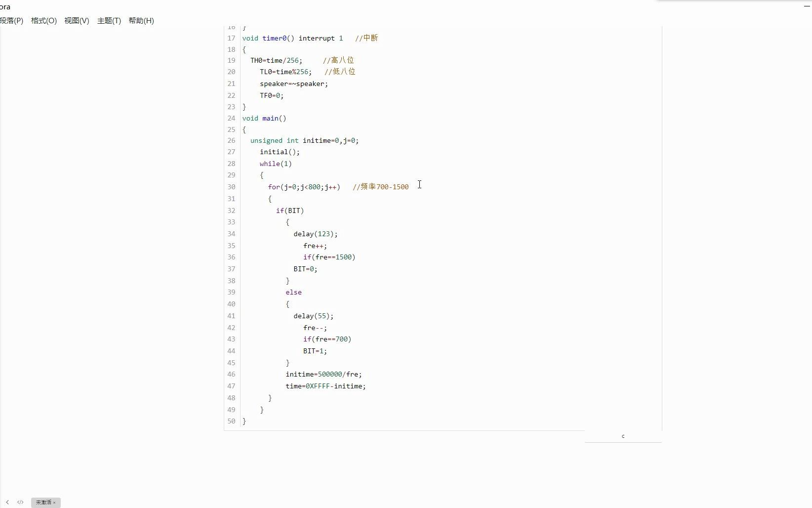812x508 pixels.
Task: Click the "time=0XFFFF-initime;" line
Action: coord(325,386)
